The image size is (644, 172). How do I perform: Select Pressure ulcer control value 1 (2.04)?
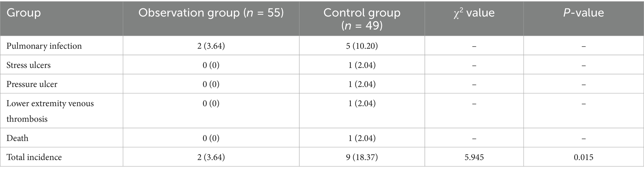pyautogui.click(x=362, y=84)
